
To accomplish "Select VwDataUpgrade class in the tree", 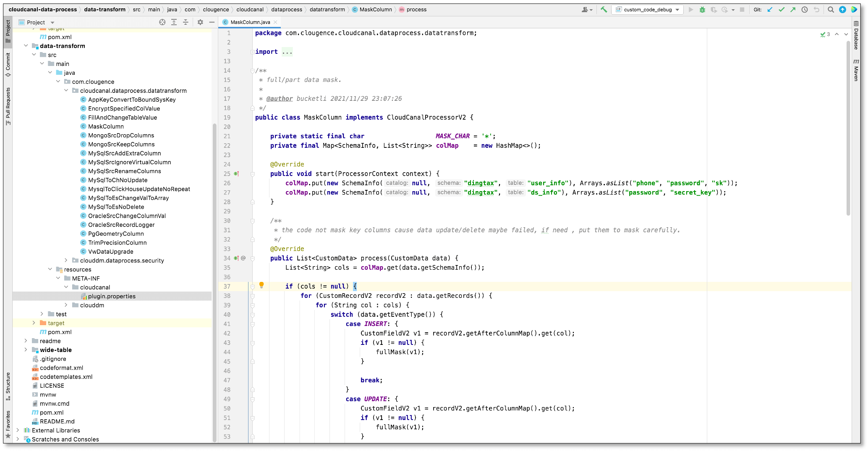I will tap(110, 252).
